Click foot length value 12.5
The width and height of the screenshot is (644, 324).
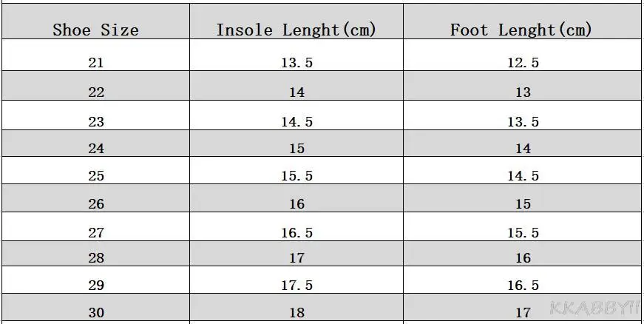point(523,63)
